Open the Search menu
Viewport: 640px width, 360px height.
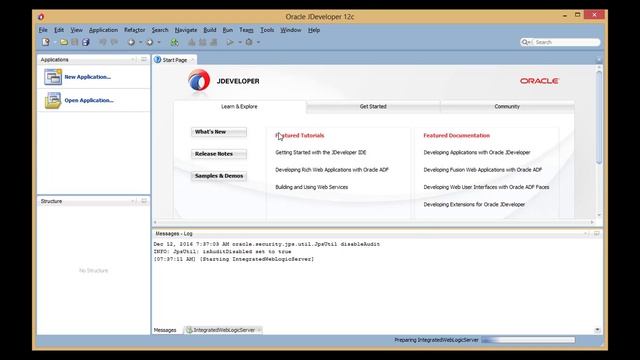(x=160, y=30)
